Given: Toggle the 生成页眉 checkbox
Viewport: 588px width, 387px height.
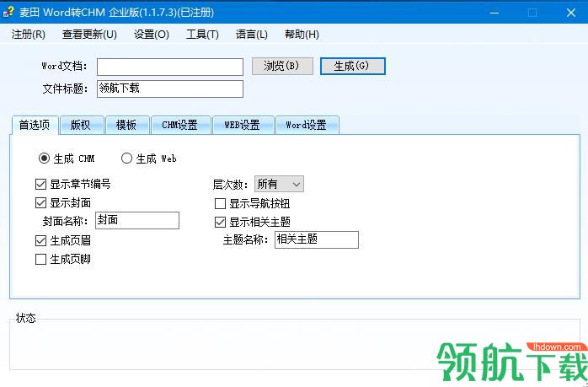Looking at the screenshot, I should pos(40,240).
